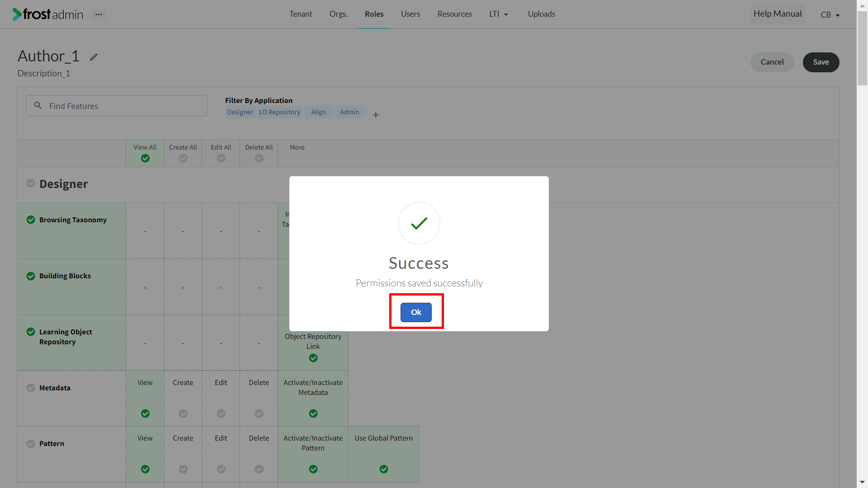The image size is (868, 488).
Task: Open the Tenant tab
Action: coord(301,14)
